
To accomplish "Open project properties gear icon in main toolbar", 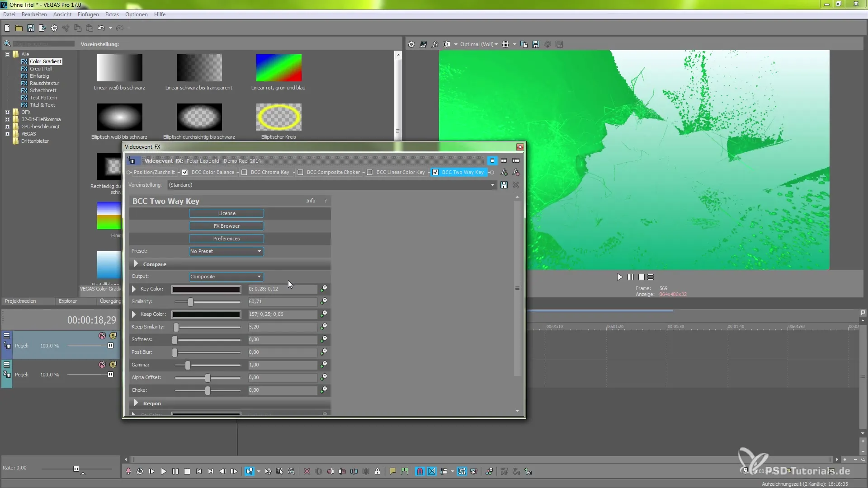I will click(x=54, y=28).
